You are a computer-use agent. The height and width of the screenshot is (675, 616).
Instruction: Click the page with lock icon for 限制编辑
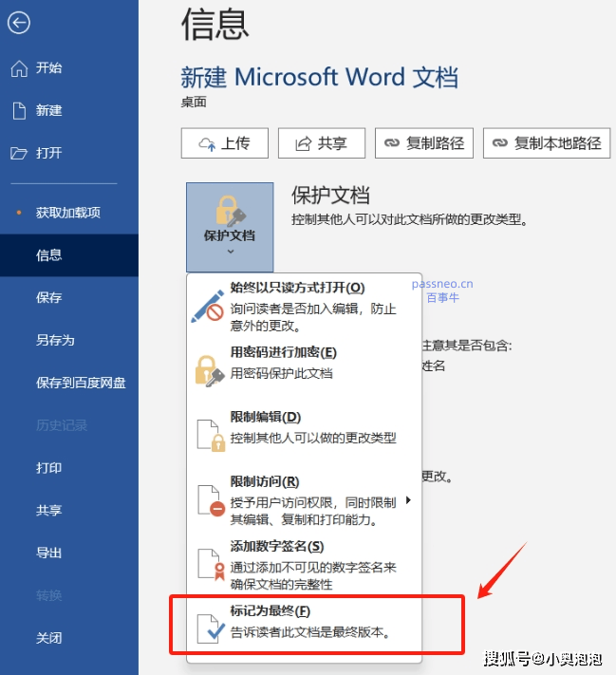click(x=211, y=435)
